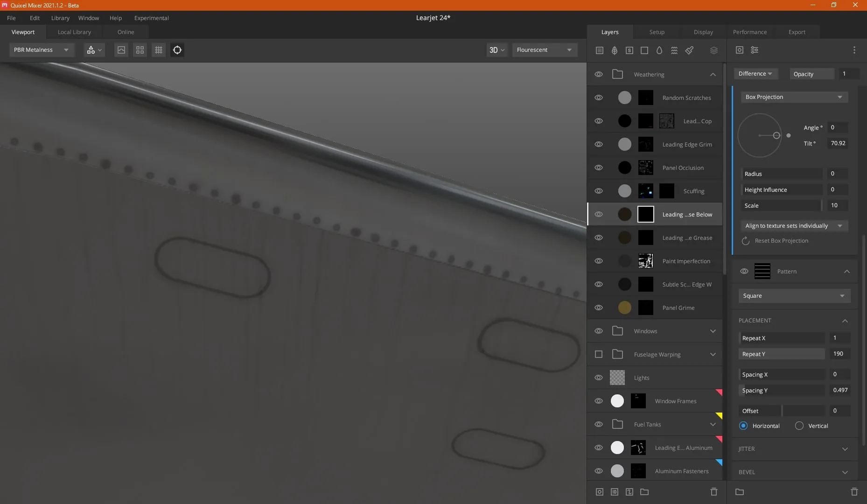Open Align to texture sets individually dropdown
Image resolution: width=867 pixels, height=504 pixels.
(x=794, y=226)
